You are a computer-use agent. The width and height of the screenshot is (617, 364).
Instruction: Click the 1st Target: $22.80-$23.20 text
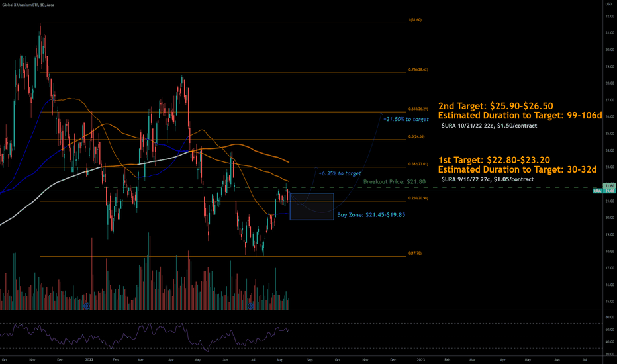click(x=494, y=160)
